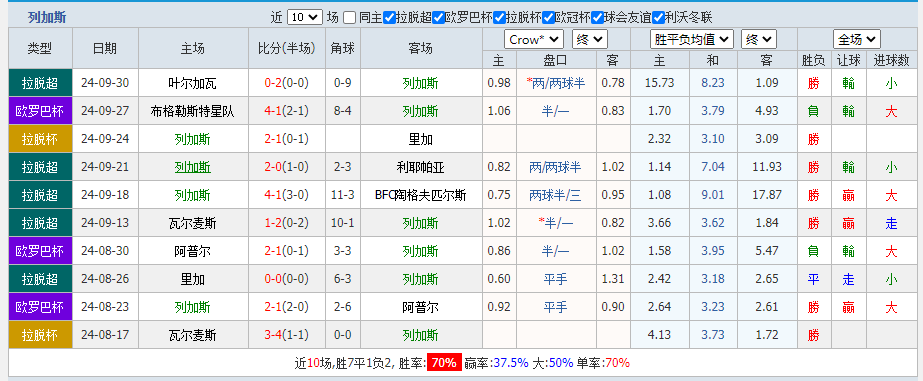Click the 类型 column header
Screen dimensions: 923x381
click(41, 49)
